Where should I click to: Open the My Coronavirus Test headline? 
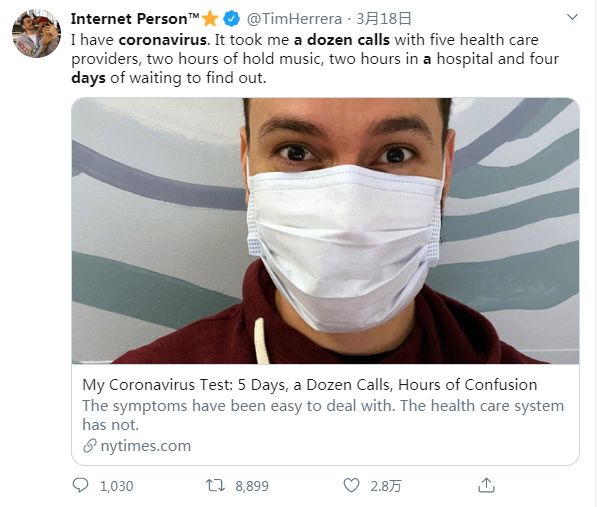[310, 385]
